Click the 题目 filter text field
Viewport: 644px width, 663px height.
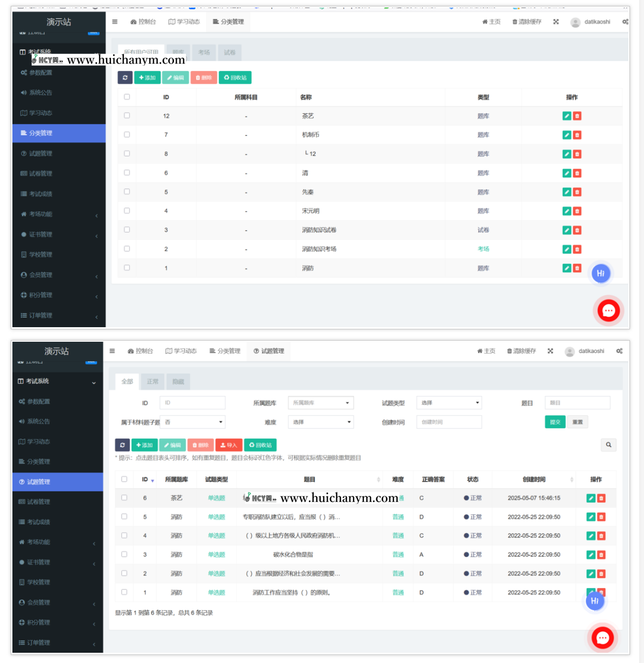[x=577, y=403]
